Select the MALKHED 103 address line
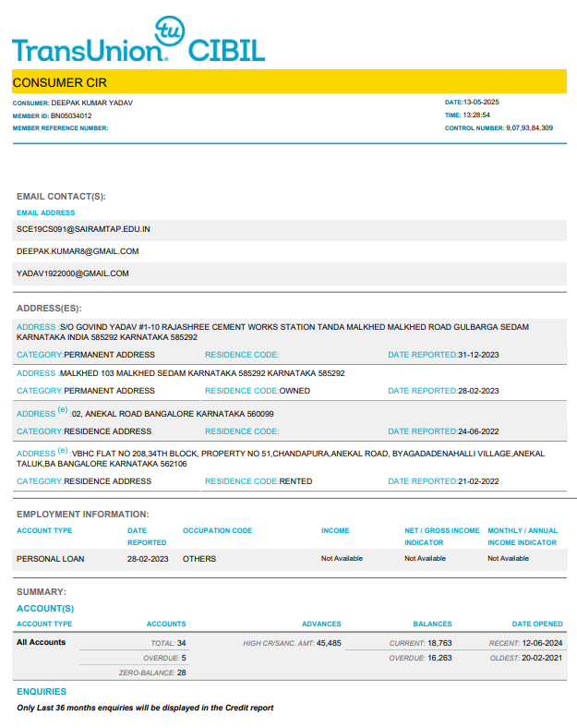This screenshot has height=728, width=577. pos(202,373)
